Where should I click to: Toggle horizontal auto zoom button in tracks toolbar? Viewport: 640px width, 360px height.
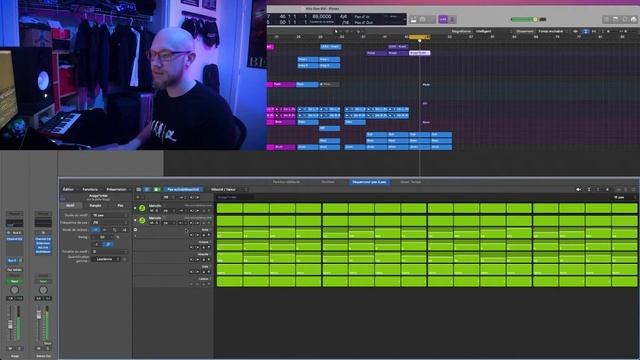coord(593,31)
